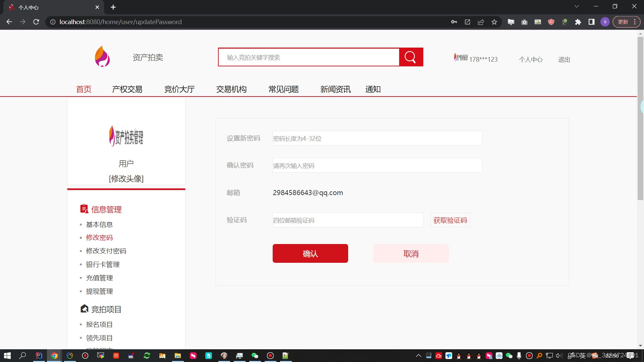The height and width of the screenshot is (362, 644).
Task: Reload the page
Action: point(36,22)
